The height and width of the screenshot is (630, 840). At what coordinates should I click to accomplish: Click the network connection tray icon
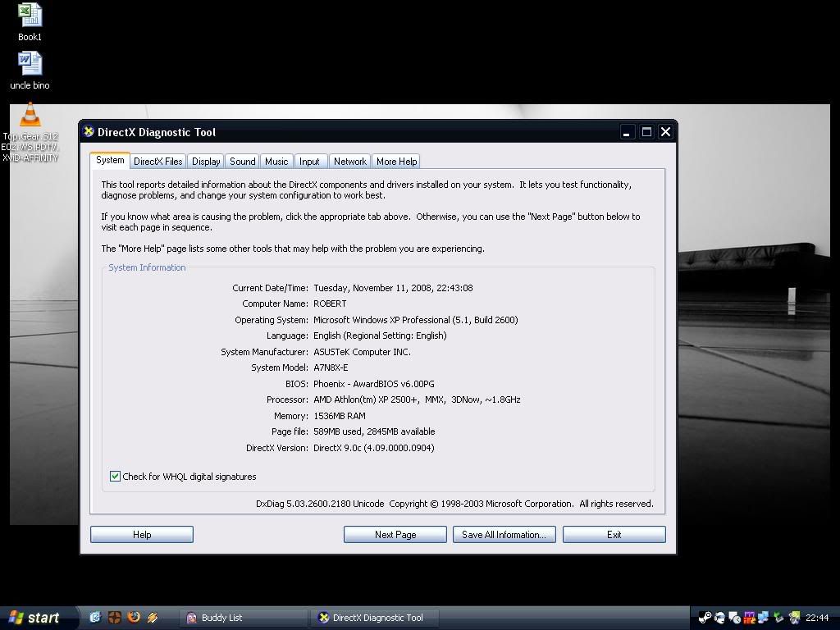[x=763, y=617]
